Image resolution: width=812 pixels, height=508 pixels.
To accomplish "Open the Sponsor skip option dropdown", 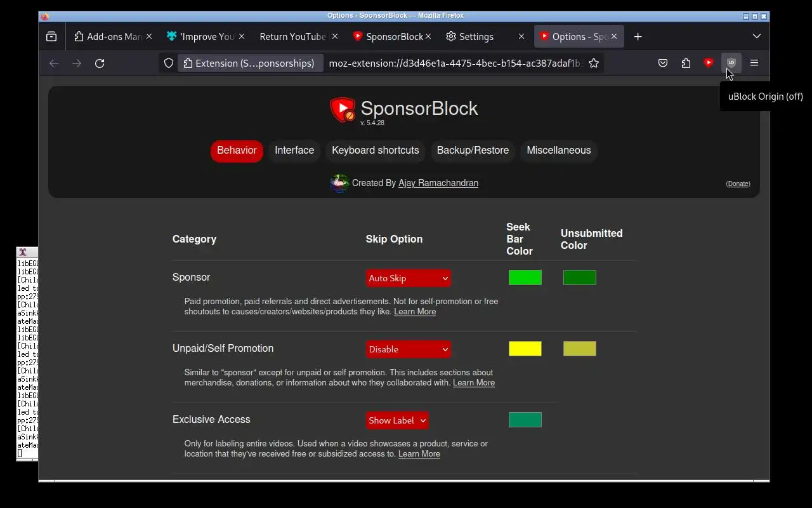I will tap(409, 278).
